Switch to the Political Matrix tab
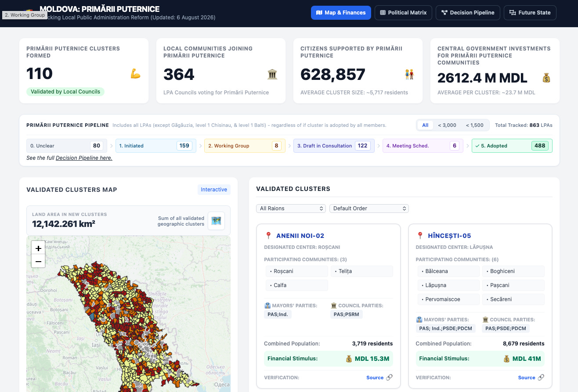578x392 pixels. point(403,13)
